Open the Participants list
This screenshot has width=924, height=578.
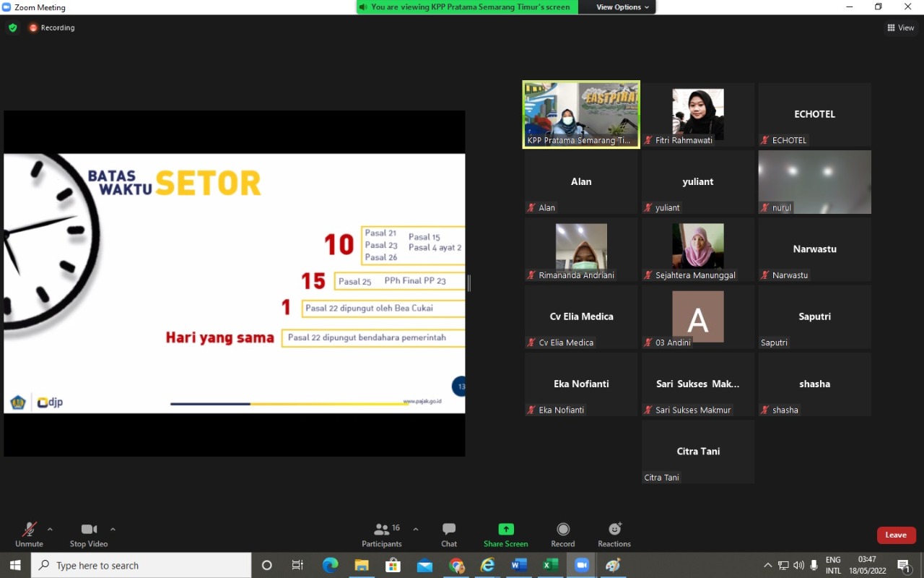382,535
